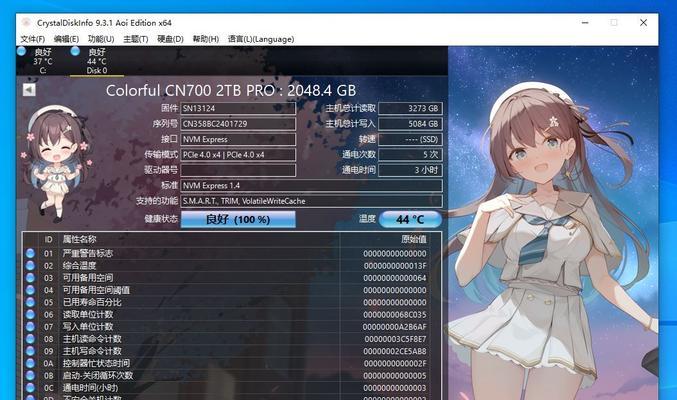Click status orb for attribute 06 读取单位计数

tap(30, 314)
